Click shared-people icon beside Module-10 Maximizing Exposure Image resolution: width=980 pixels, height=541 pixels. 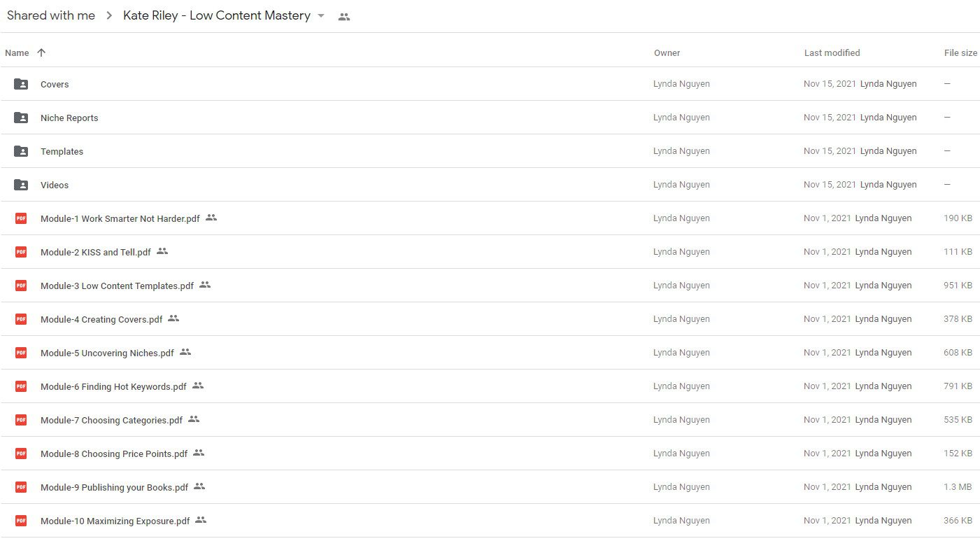pos(201,520)
